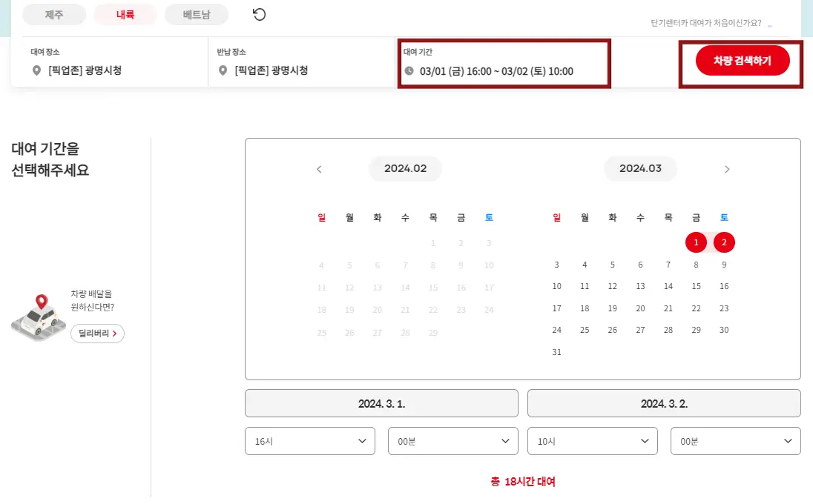The height and width of the screenshot is (504, 813).
Task: Expand the rightmost 00분 minutes dropdown
Action: pyautogui.click(x=735, y=441)
